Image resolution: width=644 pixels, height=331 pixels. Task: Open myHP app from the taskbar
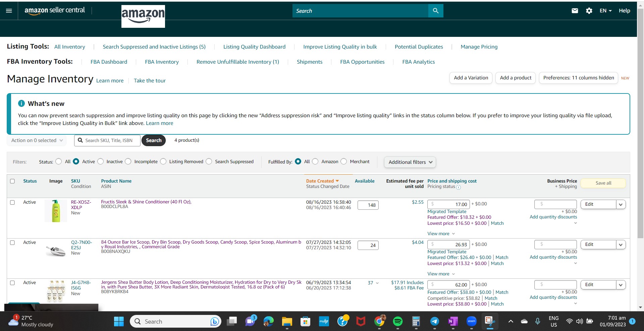[x=324, y=322]
